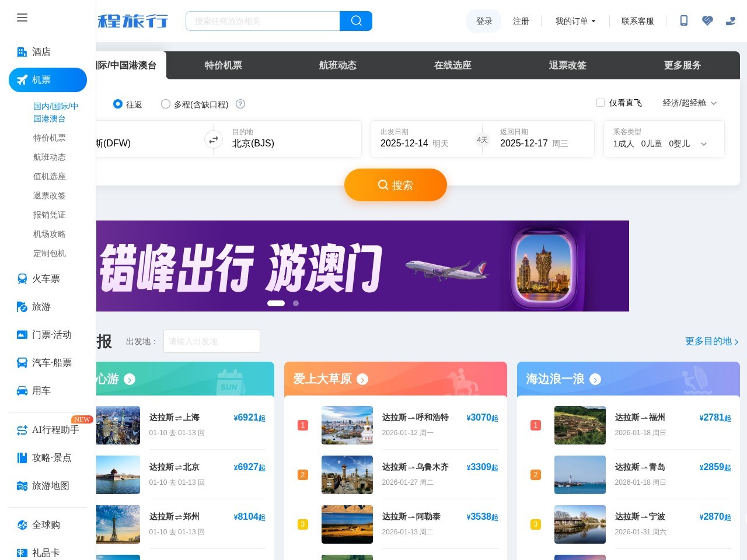Viewport: 747px width, 560px height.
Task: Open the 我的订单 orders dropdown
Action: coord(575,21)
